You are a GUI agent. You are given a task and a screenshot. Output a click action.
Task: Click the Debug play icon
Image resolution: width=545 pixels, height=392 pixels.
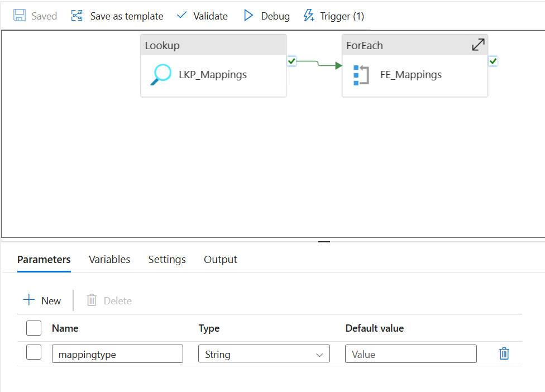249,16
